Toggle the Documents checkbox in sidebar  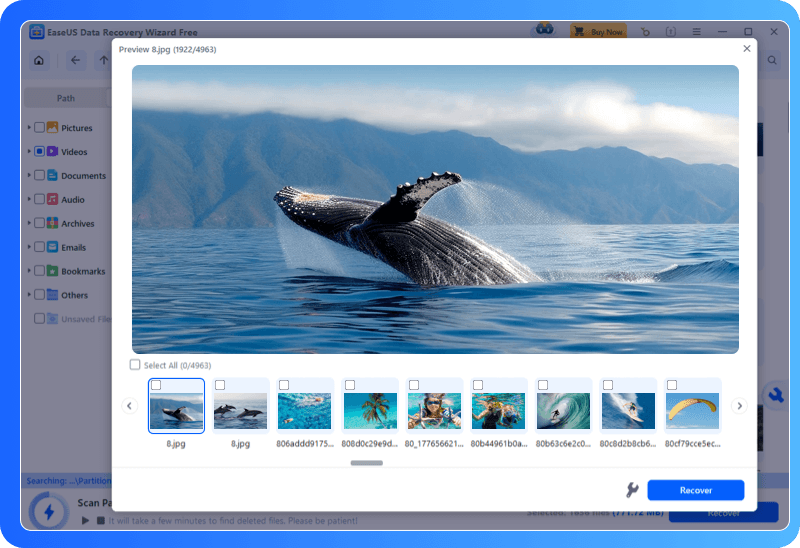(39, 176)
